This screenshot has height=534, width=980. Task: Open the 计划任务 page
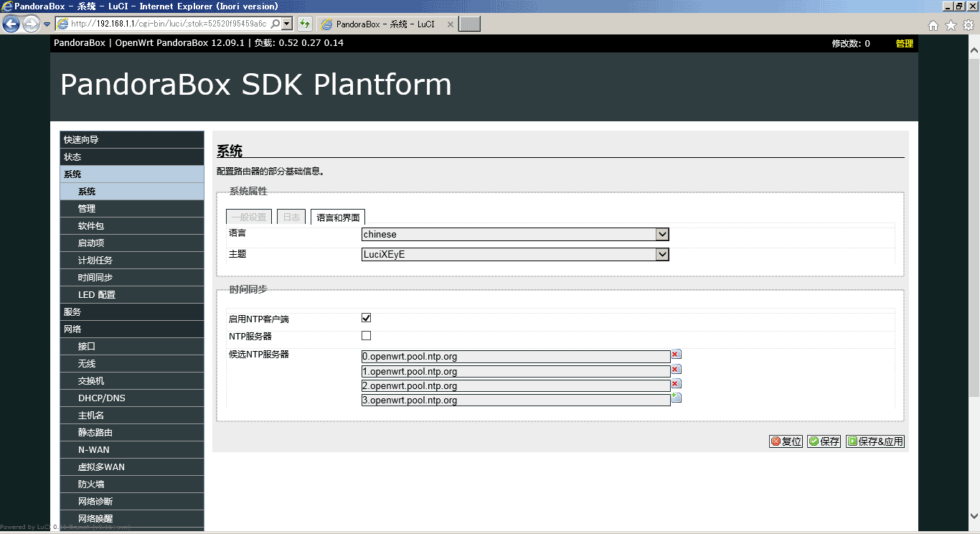pos(132,260)
